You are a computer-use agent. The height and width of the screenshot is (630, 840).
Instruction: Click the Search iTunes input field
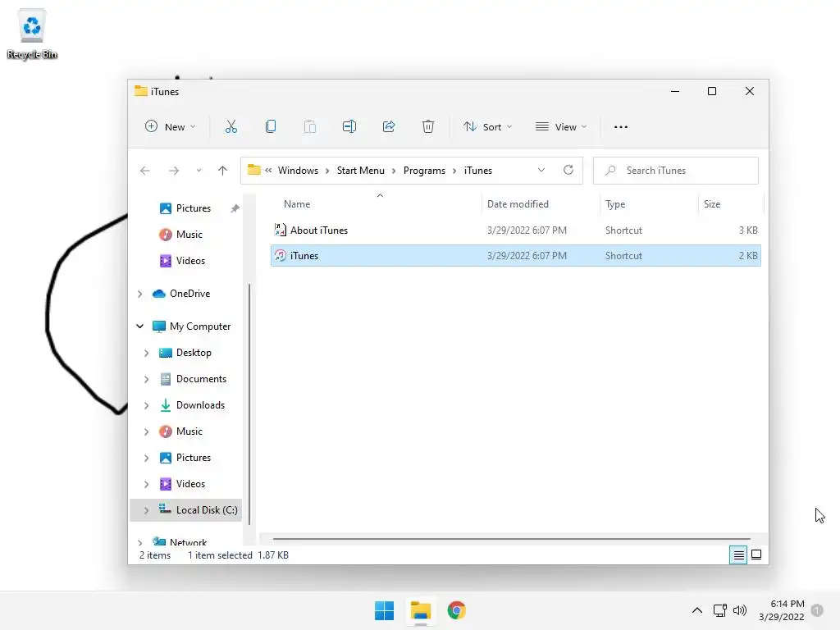tap(676, 171)
